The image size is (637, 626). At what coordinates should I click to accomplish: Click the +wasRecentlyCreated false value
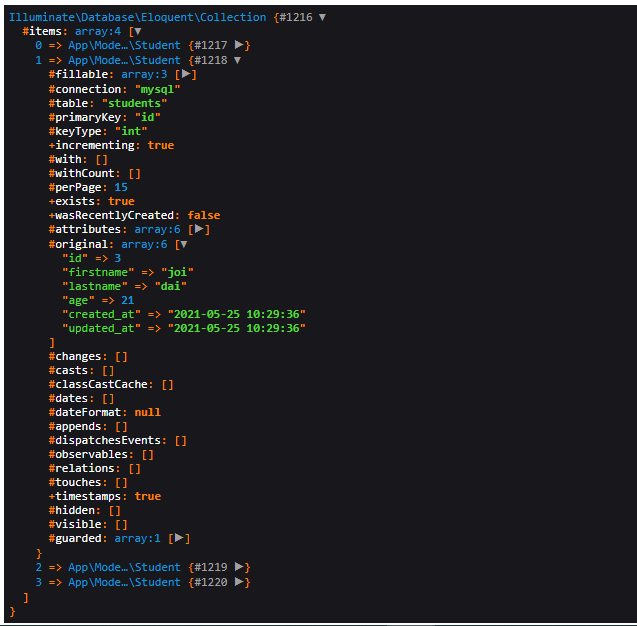tap(204, 215)
